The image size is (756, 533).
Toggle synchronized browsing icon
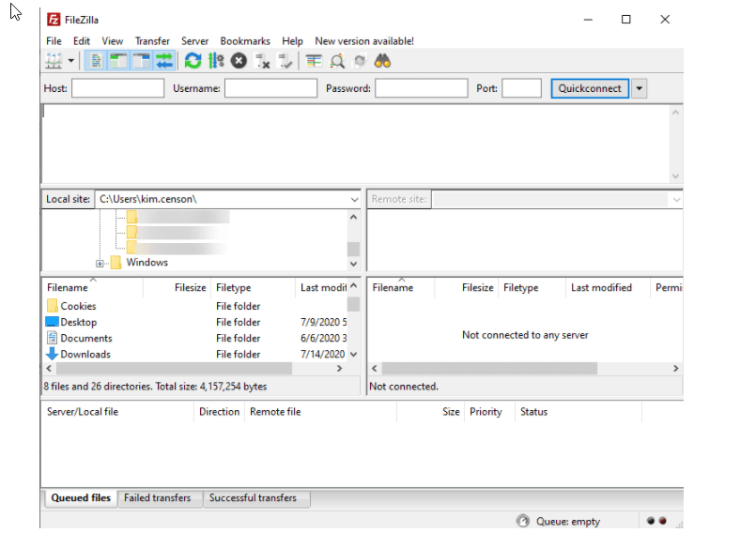(360, 61)
